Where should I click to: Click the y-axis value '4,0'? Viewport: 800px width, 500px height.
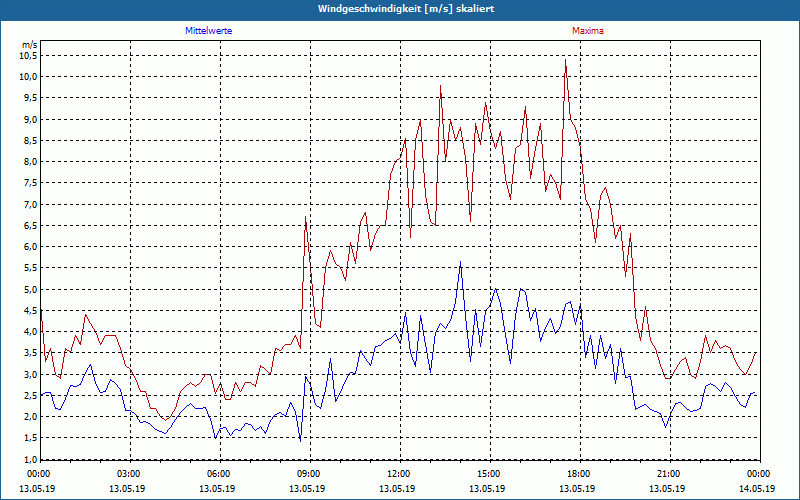click(x=31, y=332)
